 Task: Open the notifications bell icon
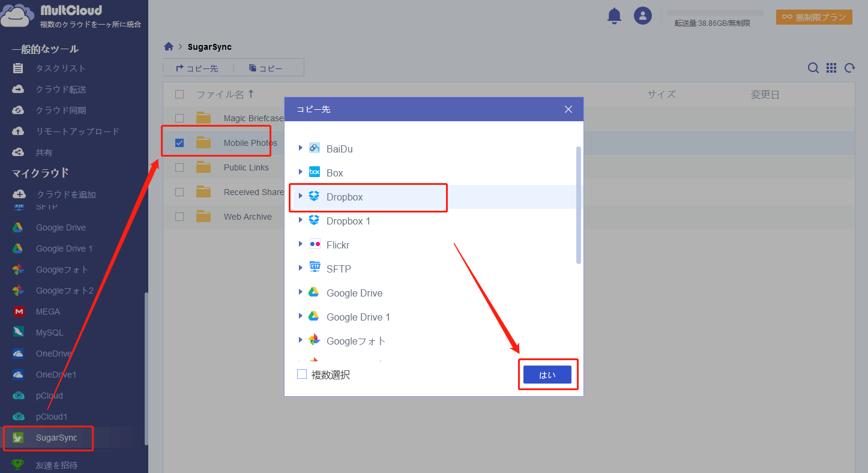[x=614, y=16]
